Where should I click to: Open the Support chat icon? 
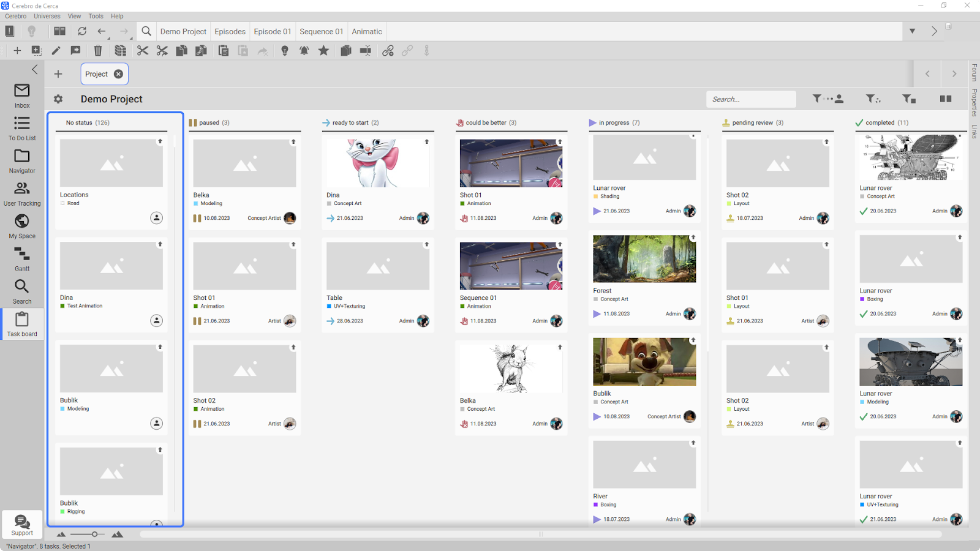(x=22, y=525)
